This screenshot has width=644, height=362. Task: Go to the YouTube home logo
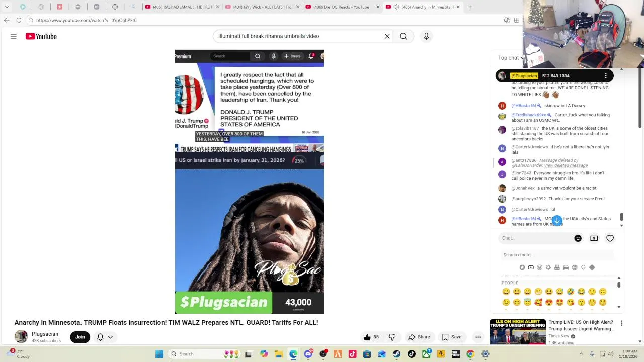[x=41, y=36]
